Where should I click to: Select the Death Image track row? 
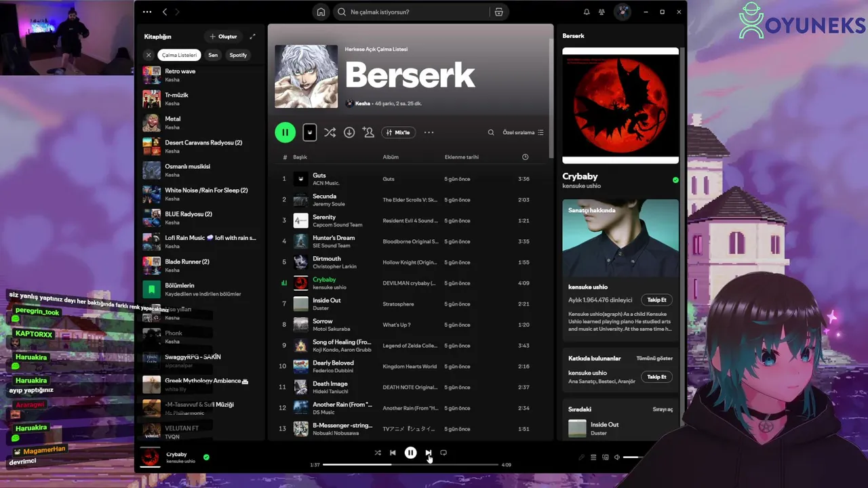click(410, 387)
